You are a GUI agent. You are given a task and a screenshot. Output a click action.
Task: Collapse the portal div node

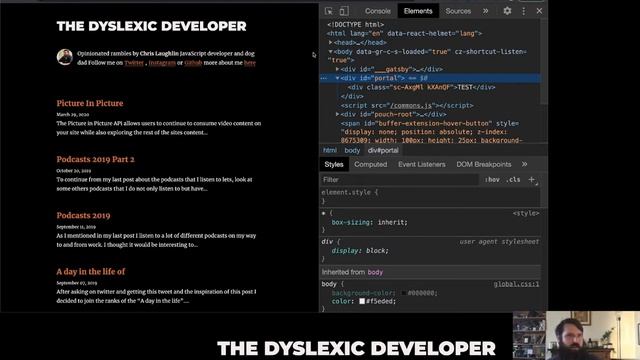[337, 78]
